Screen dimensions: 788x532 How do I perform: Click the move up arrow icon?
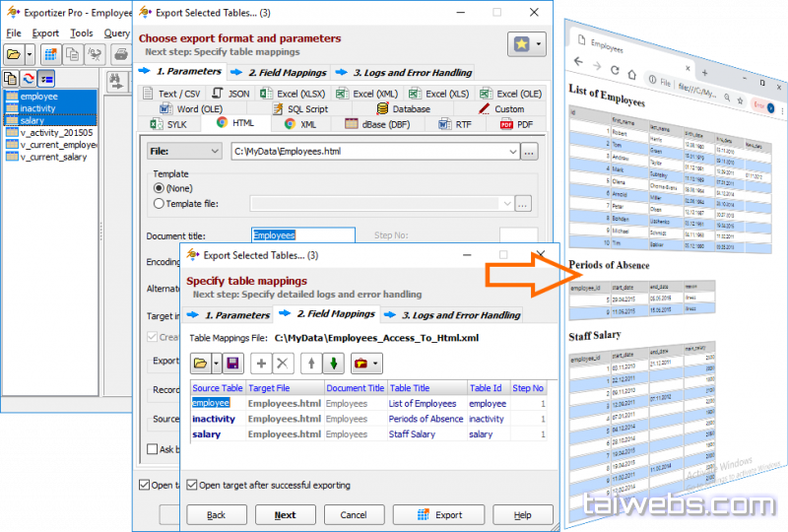(311, 364)
